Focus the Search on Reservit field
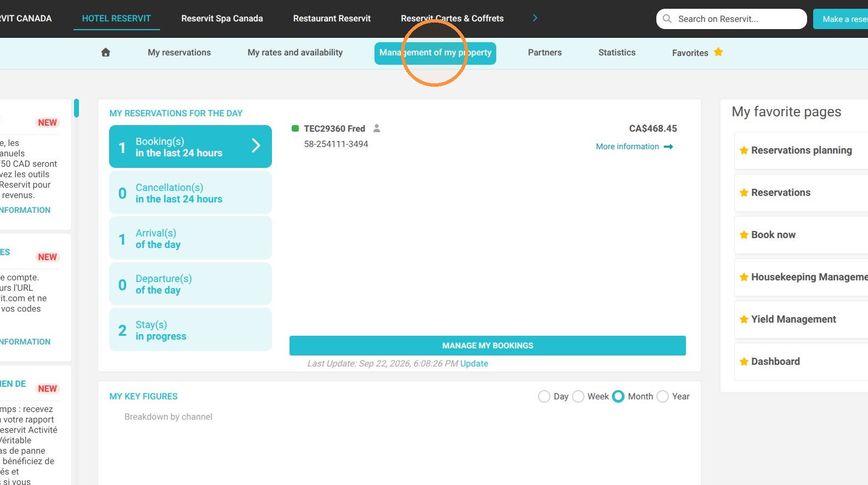The image size is (868, 485). click(731, 19)
